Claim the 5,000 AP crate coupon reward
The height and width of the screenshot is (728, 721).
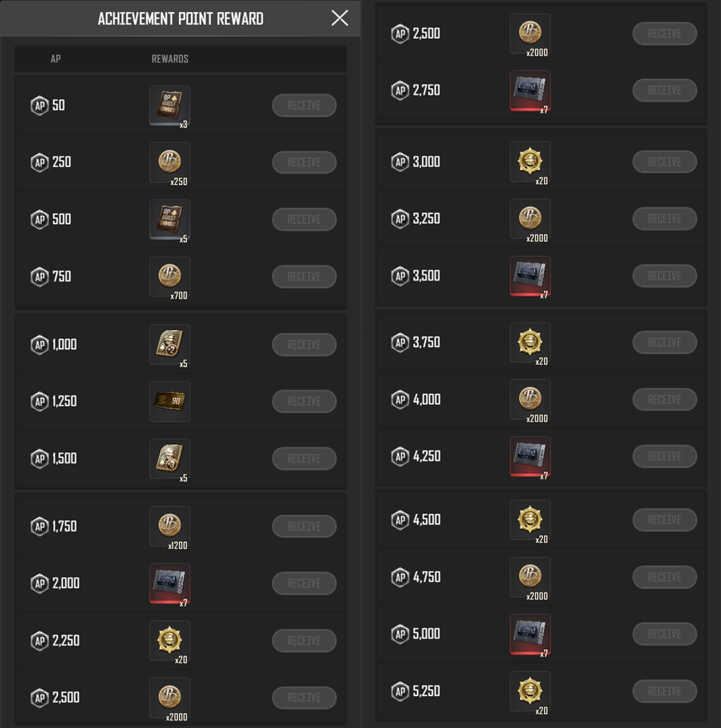(664, 634)
